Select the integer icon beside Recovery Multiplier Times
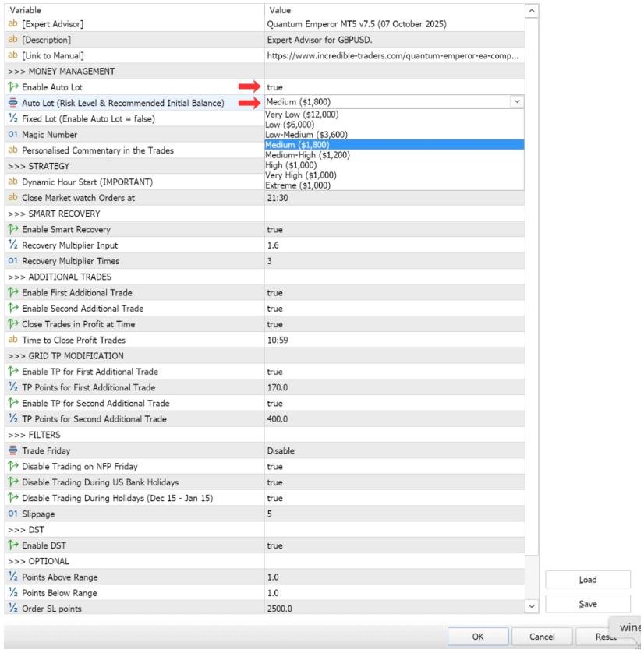Viewport: 644px width, 653px height. click(x=13, y=261)
